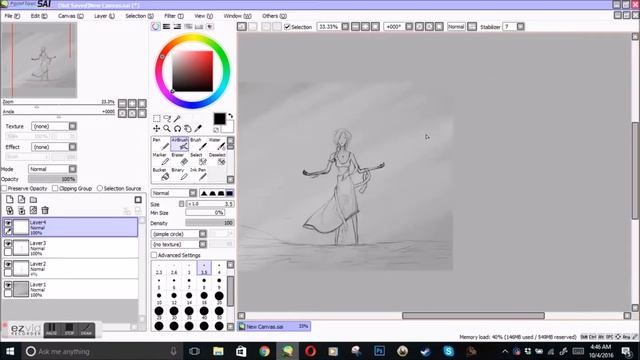
Task: Select the Marker tool
Action: pos(160,159)
